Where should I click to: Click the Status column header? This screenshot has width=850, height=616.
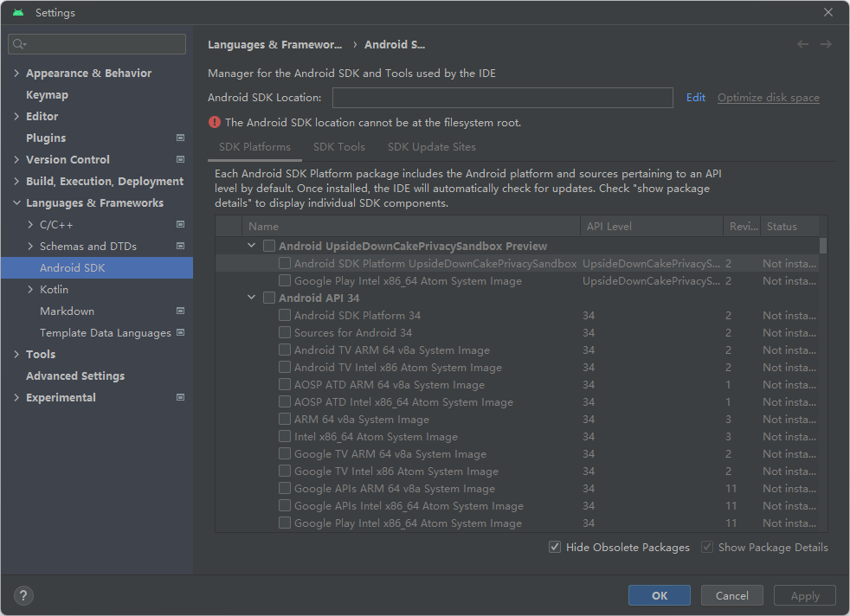(x=789, y=226)
